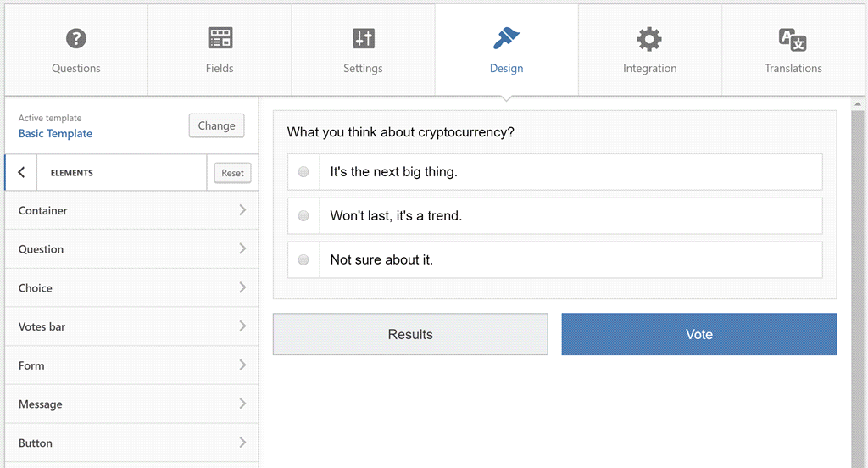868x468 pixels.
Task: Click the Design paintbrush icon
Action: click(506, 38)
